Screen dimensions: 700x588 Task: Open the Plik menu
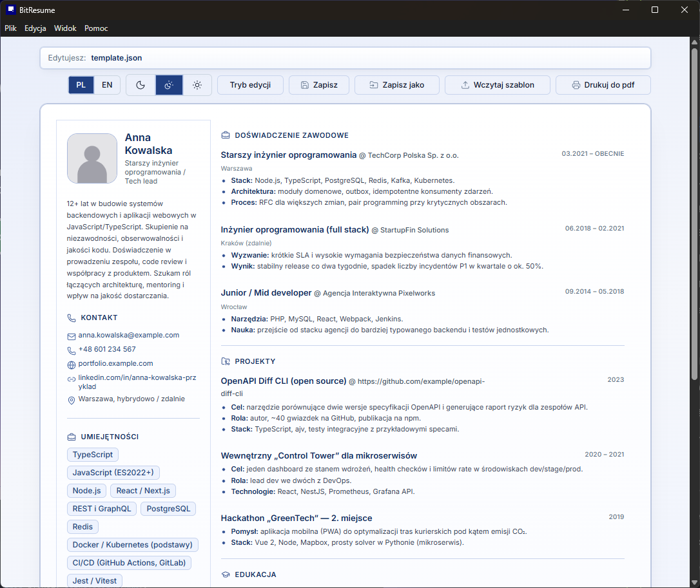(10, 28)
